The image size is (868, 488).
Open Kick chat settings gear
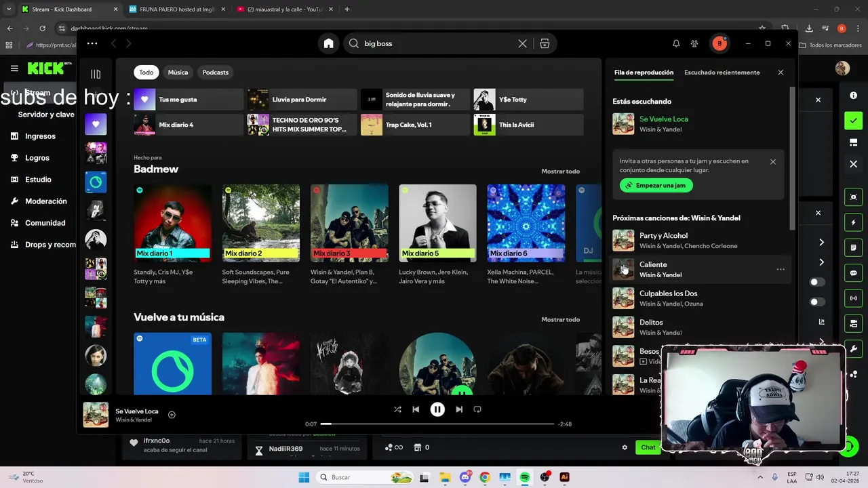coord(625,447)
